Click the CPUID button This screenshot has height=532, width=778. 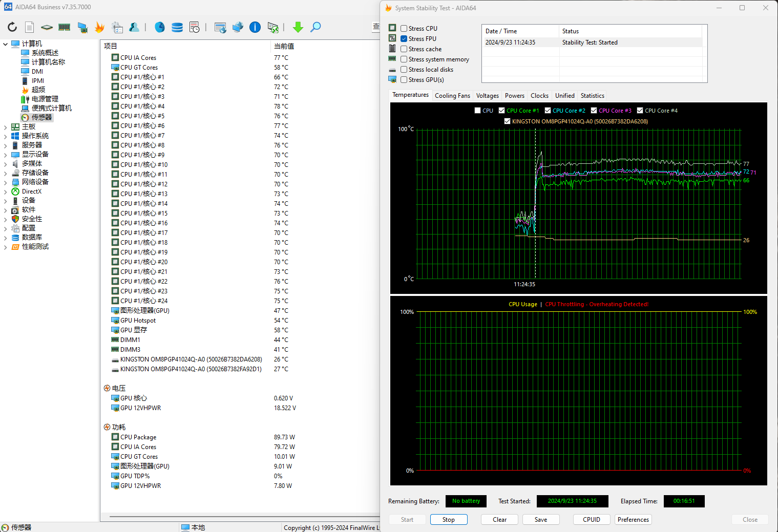click(x=592, y=520)
